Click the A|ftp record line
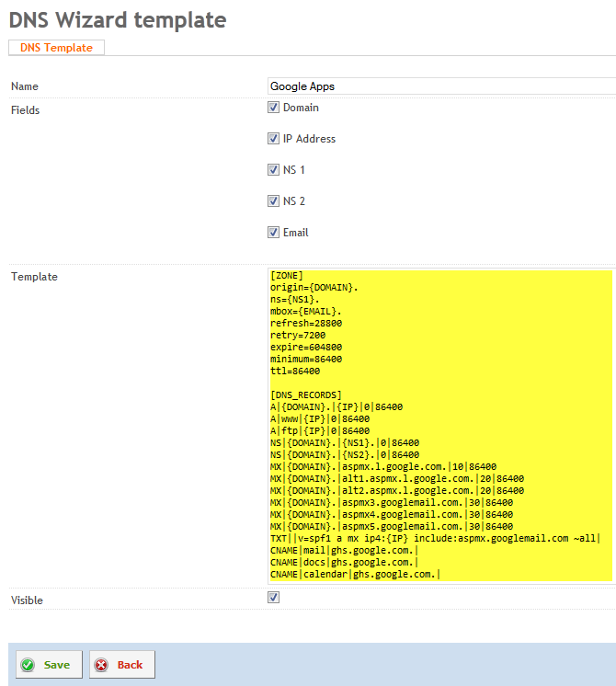 [x=320, y=431]
